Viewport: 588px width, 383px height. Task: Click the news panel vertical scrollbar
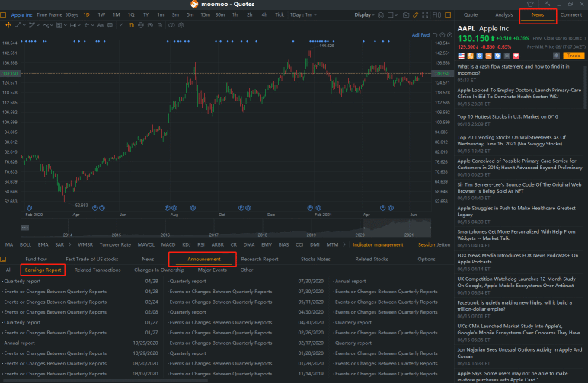click(x=586, y=86)
